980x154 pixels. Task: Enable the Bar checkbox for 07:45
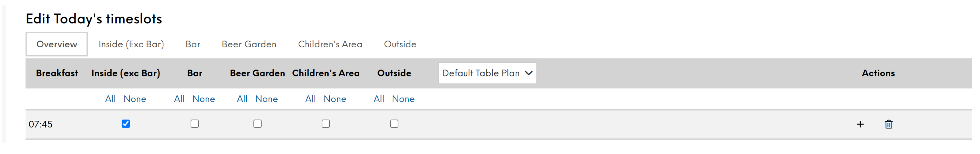195,124
